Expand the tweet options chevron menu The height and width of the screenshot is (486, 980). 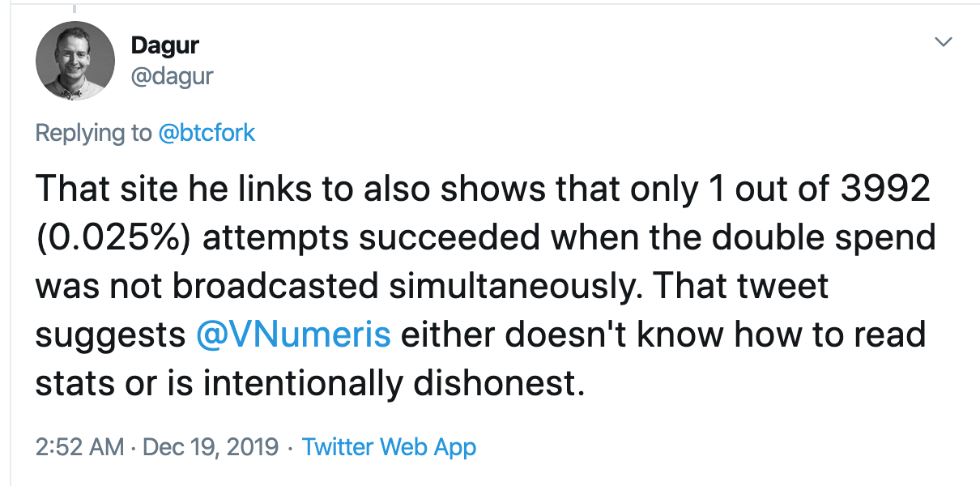[x=943, y=42]
